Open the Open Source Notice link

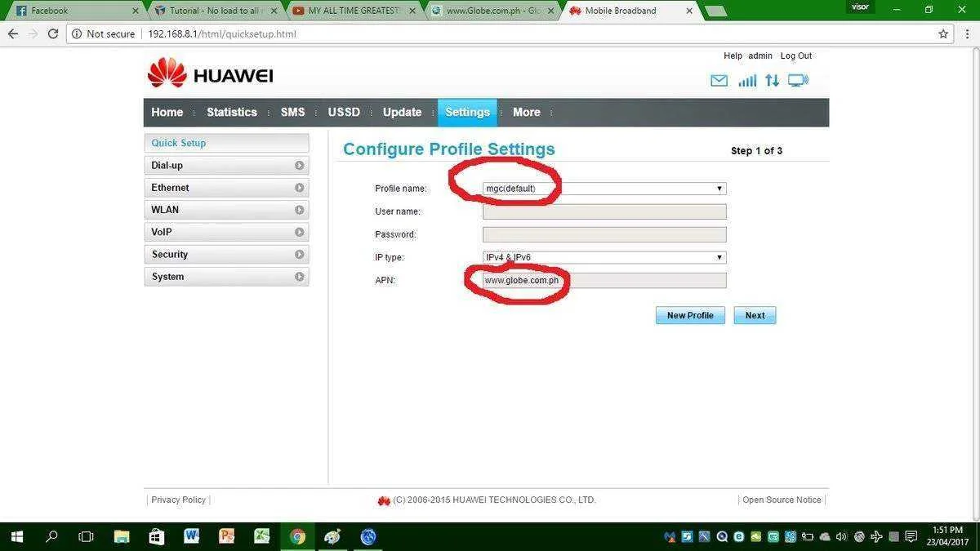782,500
